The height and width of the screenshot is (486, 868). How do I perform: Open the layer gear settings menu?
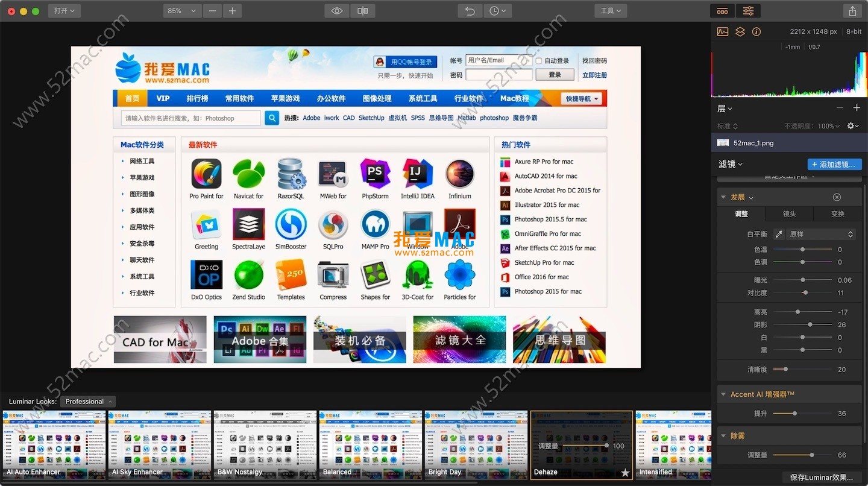(853, 126)
